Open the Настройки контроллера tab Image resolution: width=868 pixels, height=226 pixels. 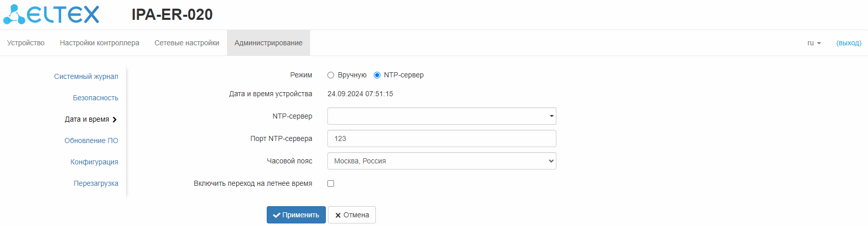point(99,43)
